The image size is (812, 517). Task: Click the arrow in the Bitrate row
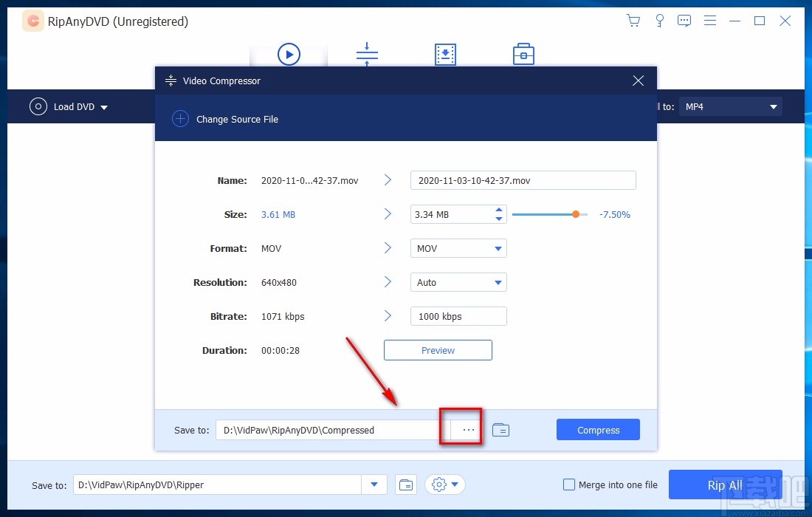pyautogui.click(x=388, y=316)
